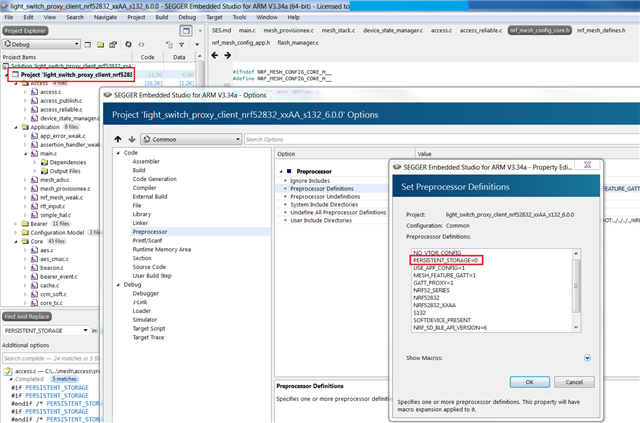Click the Code column header
The image size is (640, 423).
[147, 57]
